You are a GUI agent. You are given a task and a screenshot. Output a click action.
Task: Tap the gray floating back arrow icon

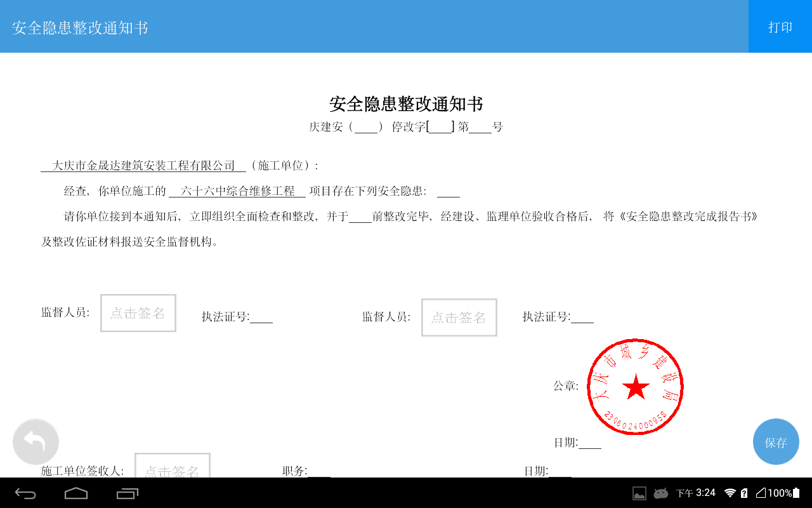[36, 442]
